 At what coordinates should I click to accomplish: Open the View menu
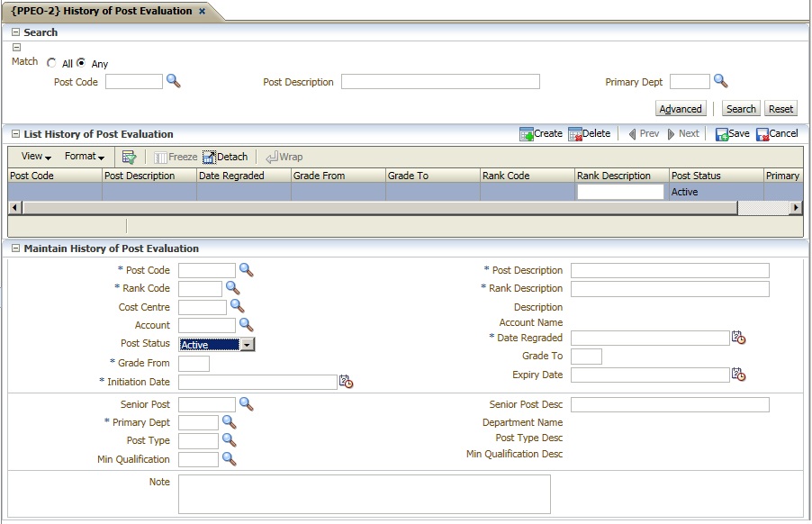tap(36, 157)
